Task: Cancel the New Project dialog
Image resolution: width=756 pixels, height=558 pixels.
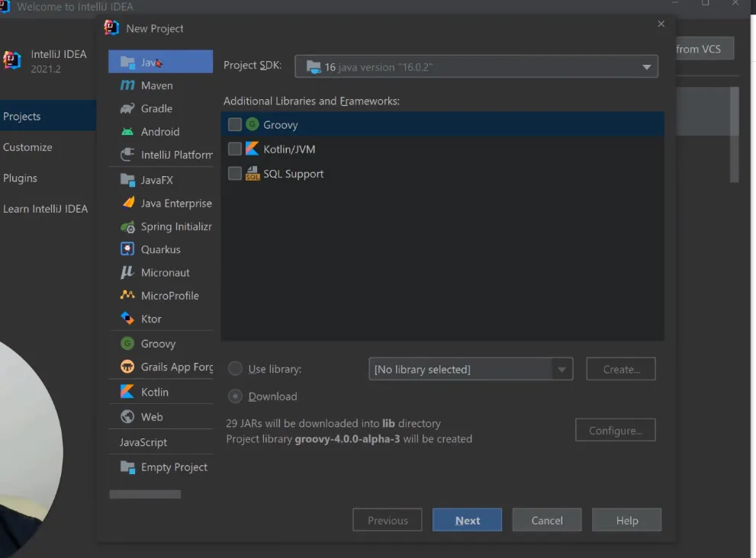Action: pyautogui.click(x=547, y=520)
